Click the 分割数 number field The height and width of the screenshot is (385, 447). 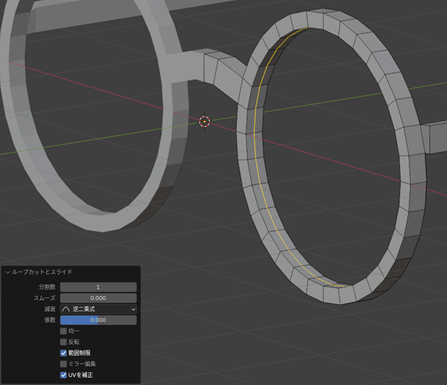pos(98,287)
